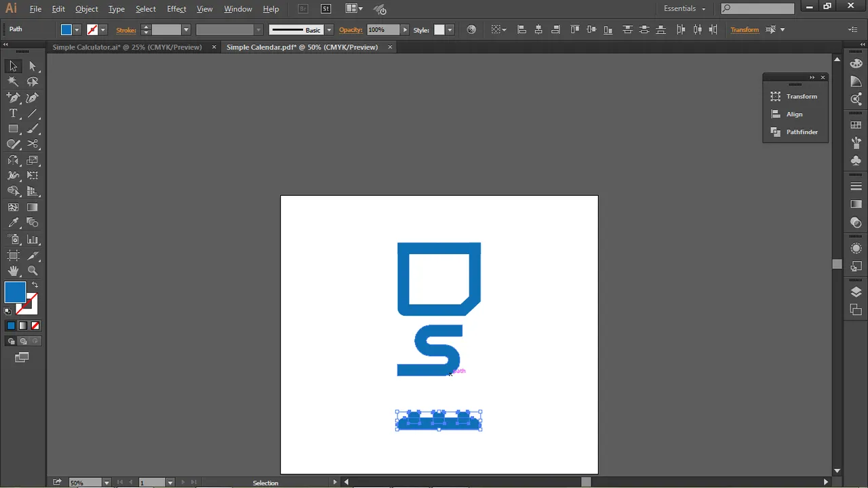Activate the Type tool
Viewport: 868px width, 488px height.
click(14, 113)
